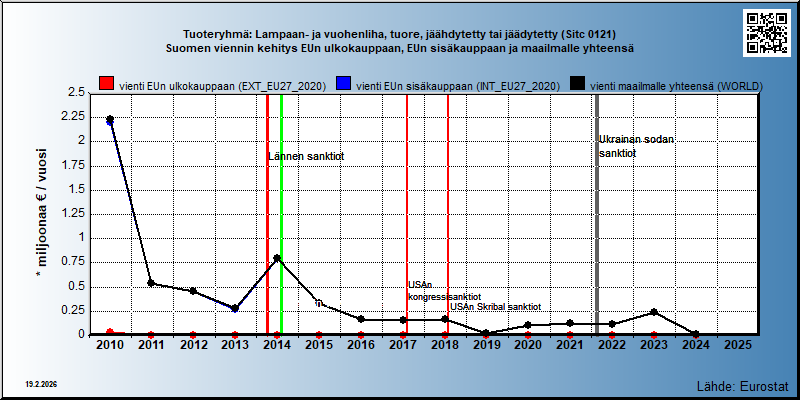Viewport: 800px width, 400px height.
Task: Click the QR code in the corner
Action: click(x=766, y=33)
